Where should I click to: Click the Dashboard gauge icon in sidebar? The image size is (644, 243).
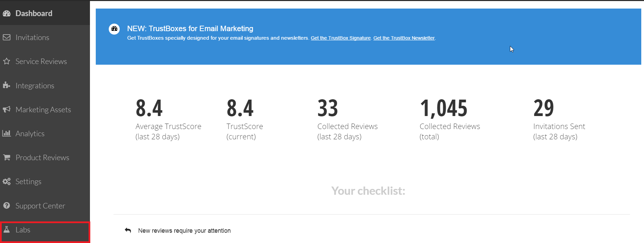(x=6, y=13)
